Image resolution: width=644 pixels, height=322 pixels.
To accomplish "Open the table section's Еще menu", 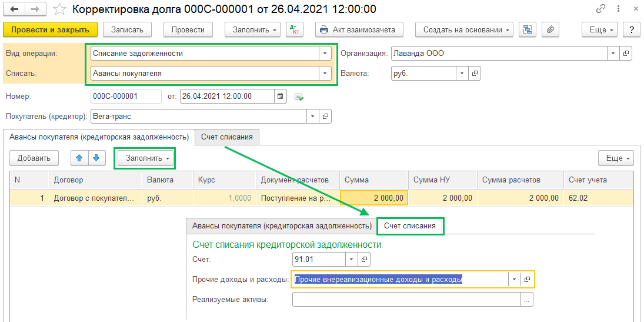I will (x=616, y=158).
